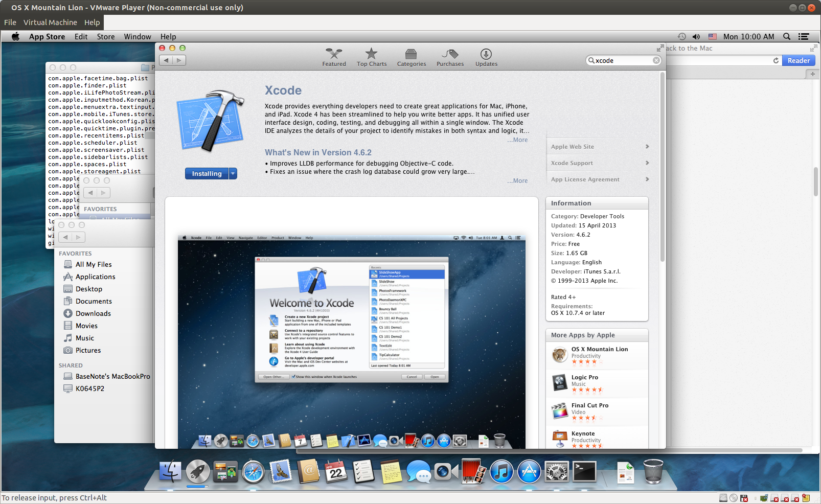This screenshot has height=504, width=821.
Task: Open Final Cut Pro app listing
Action: click(597, 411)
